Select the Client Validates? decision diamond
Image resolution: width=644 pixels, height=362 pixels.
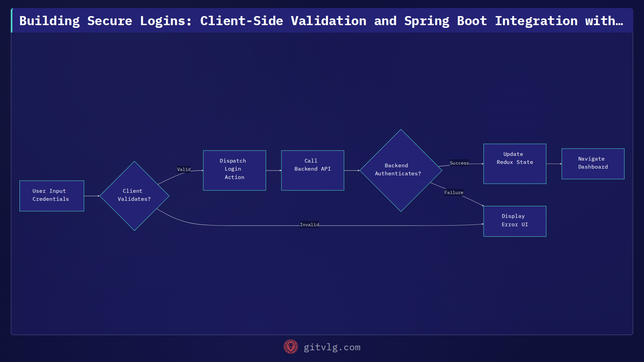click(x=134, y=196)
